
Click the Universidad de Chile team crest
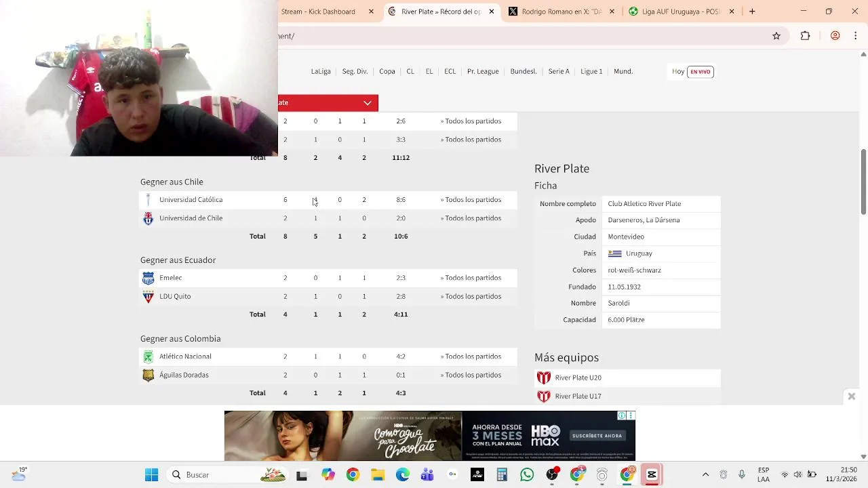149,218
